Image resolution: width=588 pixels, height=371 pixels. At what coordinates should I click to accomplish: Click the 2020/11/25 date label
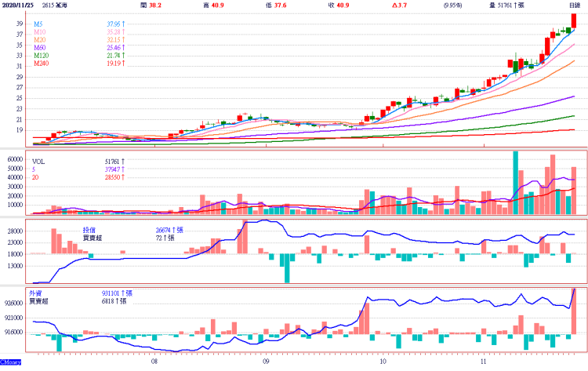click(x=20, y=5)
